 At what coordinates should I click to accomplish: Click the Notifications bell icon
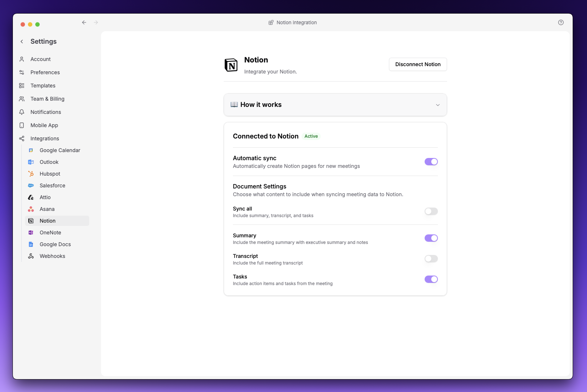(22, 112)
